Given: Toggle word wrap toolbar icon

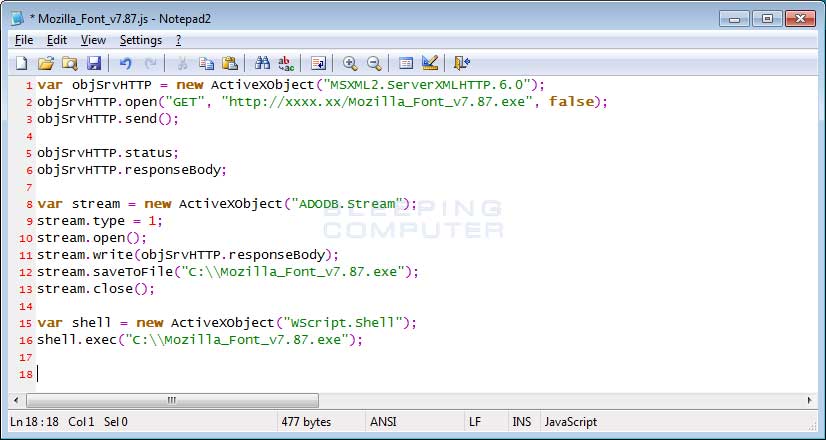Looking at the screenshot, I should click(318, 63).
